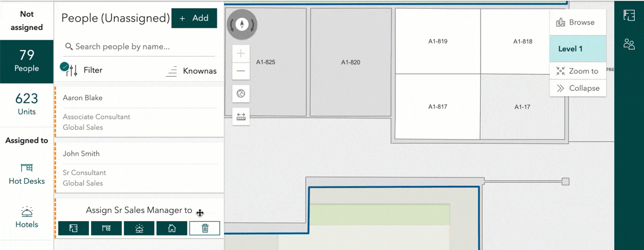Viewport: 644px width, 250px height.
Task: Select room A1-820 on the map
Action: click(x=351, y=62)
